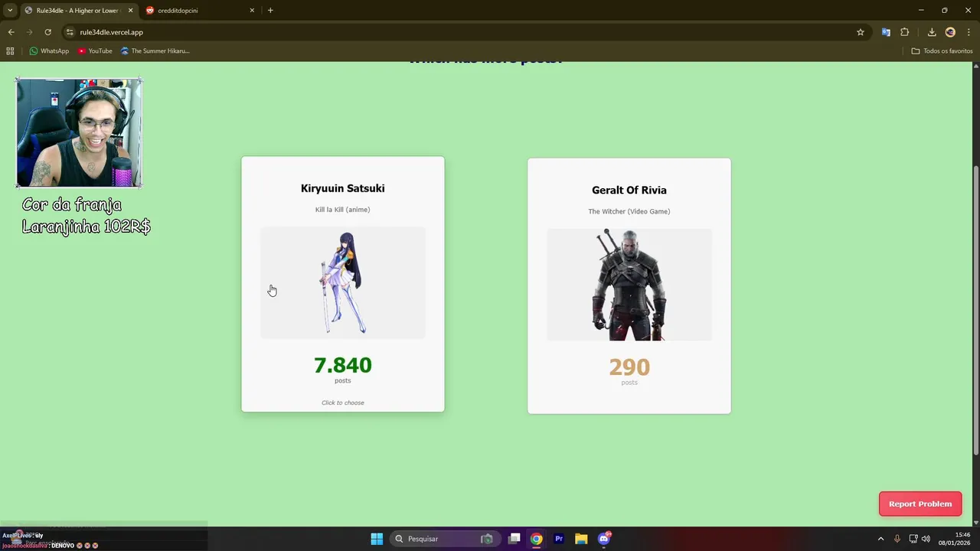The height and width of the screenshot is (551, 980).
Task: Open the WhatsApp bookmark
Action: pyautogui.click(x=49, y=51)
